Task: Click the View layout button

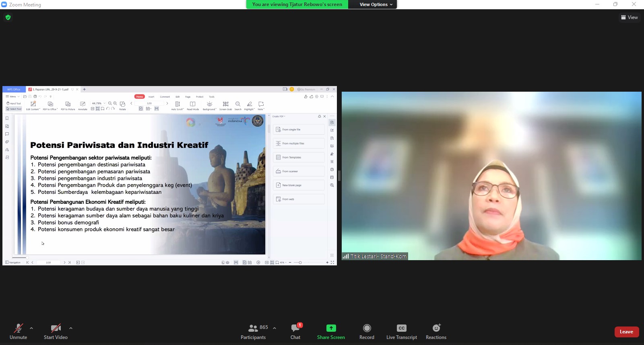Action: point(630,17)
